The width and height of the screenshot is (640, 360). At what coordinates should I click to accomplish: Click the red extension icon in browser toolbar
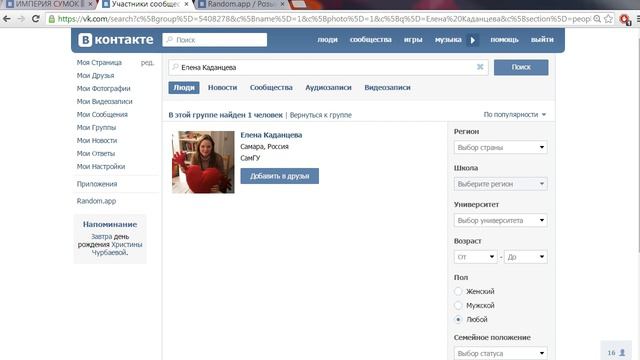624,19
